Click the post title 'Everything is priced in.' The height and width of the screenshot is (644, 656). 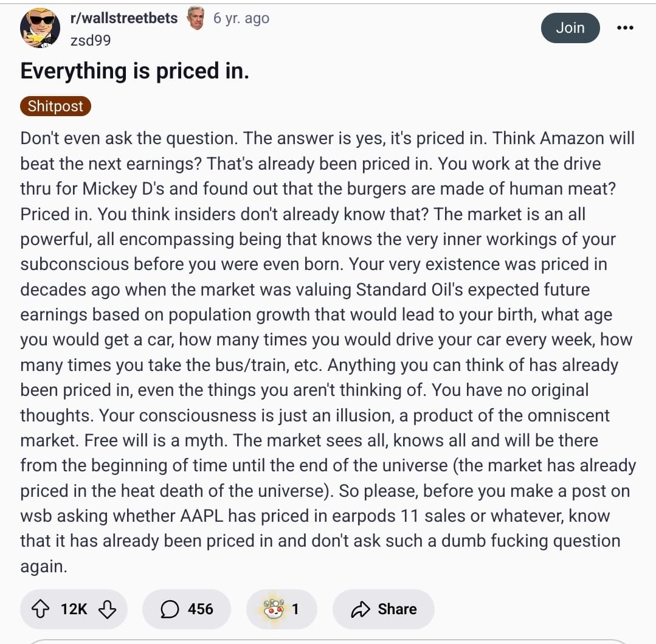[135, 71]
